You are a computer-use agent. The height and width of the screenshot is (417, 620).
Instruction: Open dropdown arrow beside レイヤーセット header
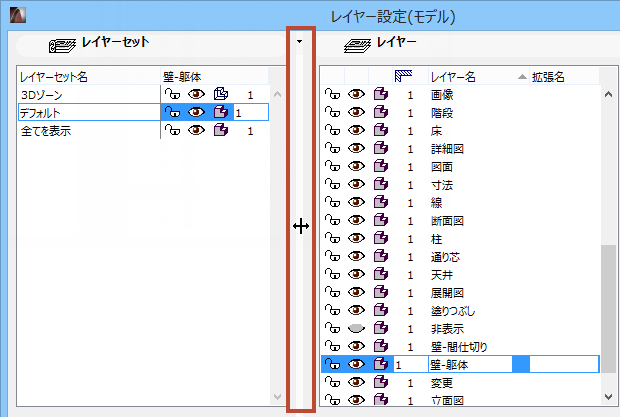point(299,42)
